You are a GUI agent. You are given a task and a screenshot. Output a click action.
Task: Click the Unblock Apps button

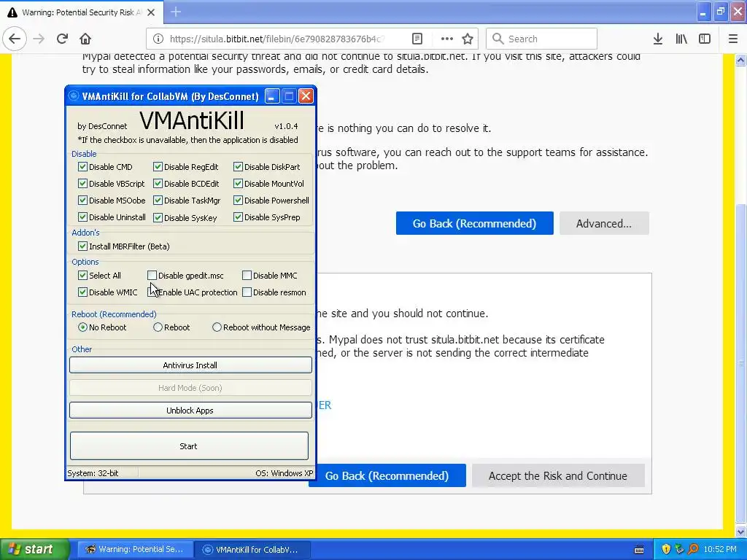190,411
